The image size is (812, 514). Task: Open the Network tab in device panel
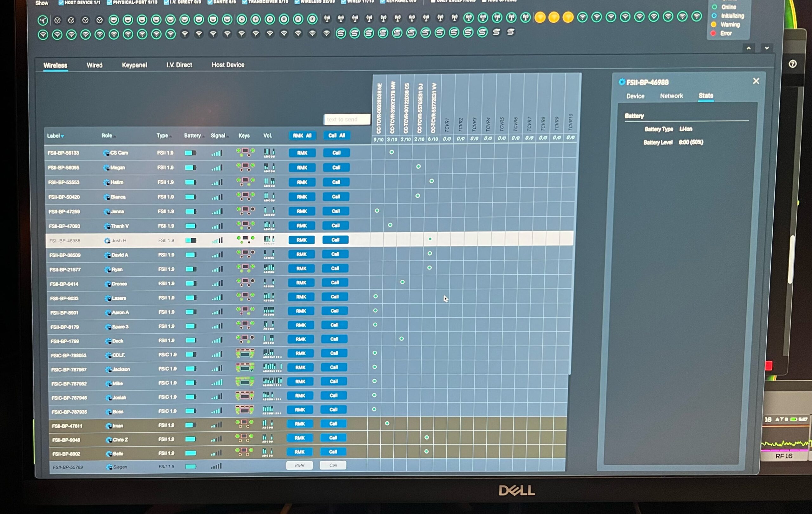tap(671, 96)
